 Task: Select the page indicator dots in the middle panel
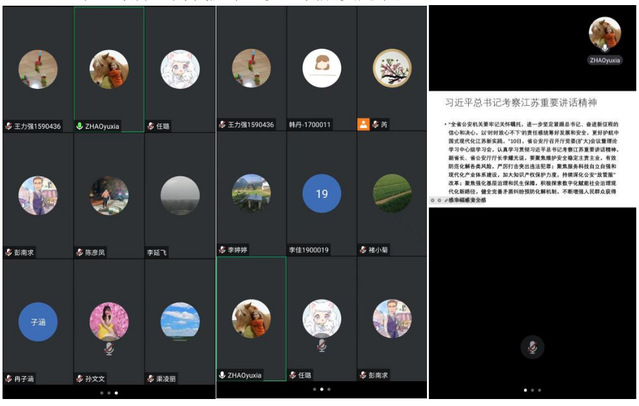click(321, 390)
